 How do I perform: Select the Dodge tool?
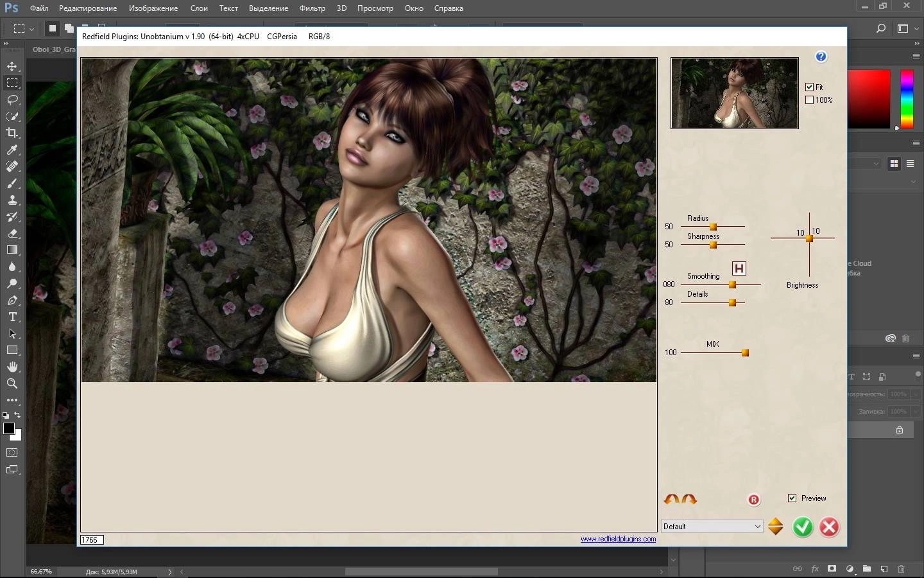pos(12,283)
